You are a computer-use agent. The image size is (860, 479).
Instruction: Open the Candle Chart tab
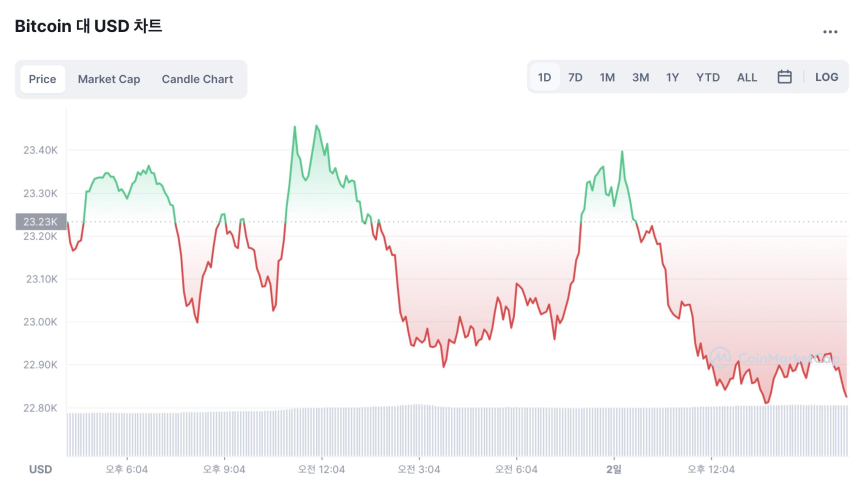tap(197, 79)
